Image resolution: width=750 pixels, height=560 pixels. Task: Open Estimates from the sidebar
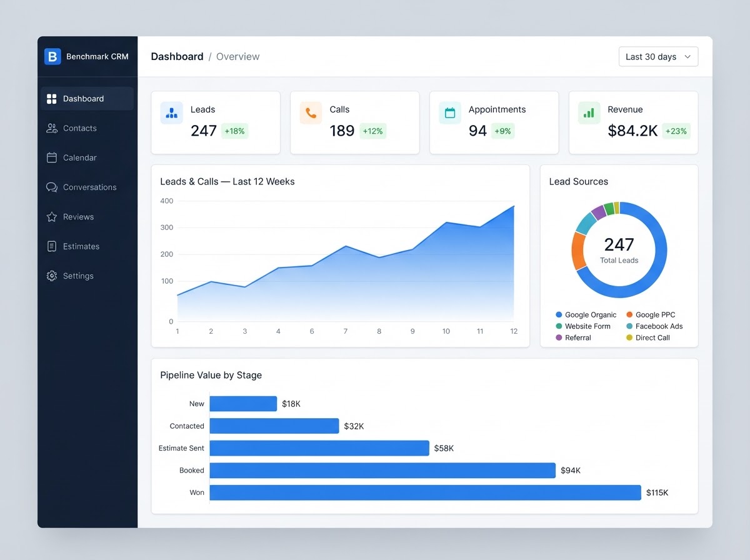pyautogui.click(x=87, y=246)
